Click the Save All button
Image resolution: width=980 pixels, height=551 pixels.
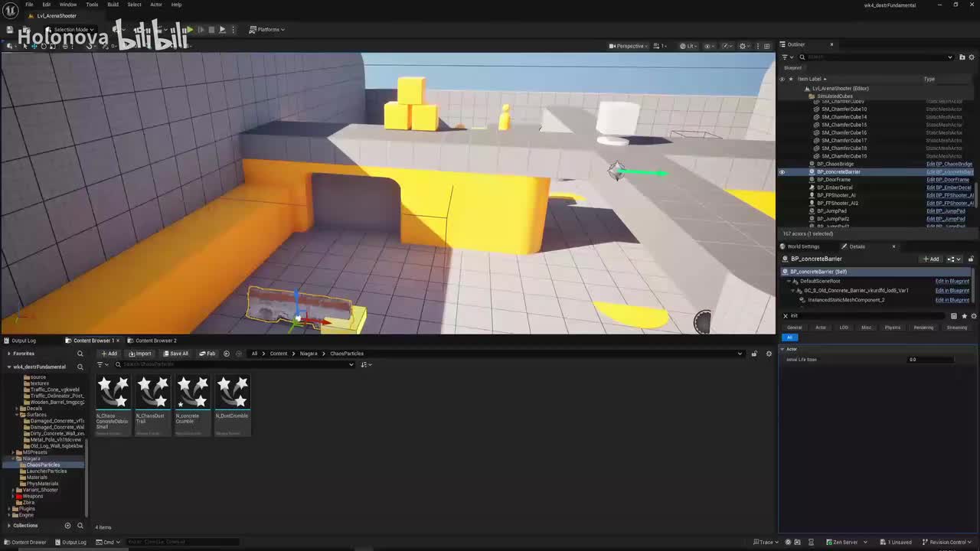click(x=175, y=354)
